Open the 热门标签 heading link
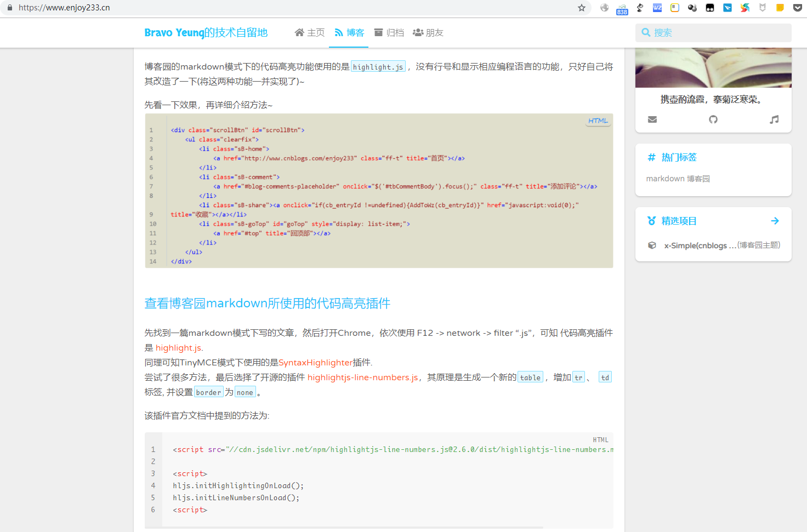807x532 pixels. click(x=679, y=157)
